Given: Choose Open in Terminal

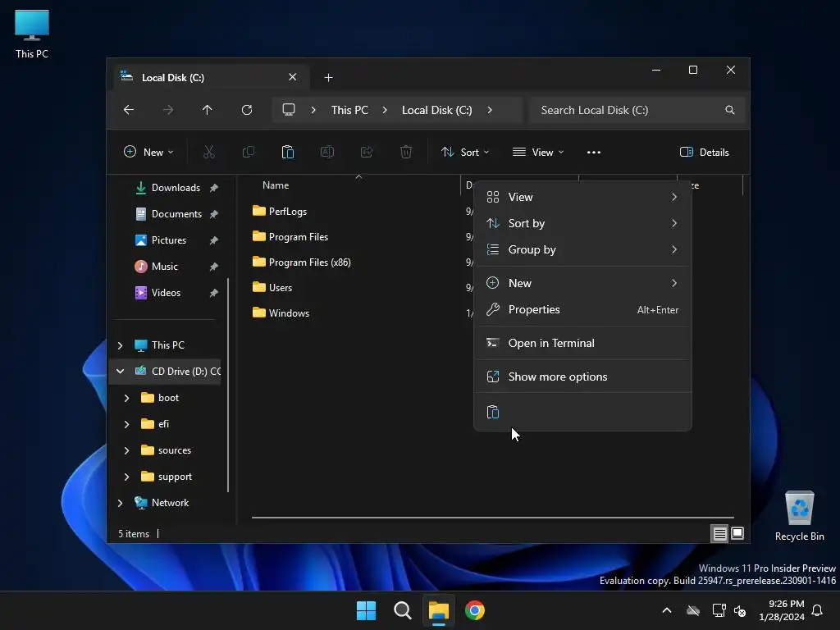Looking at the screenshot, I should (x=582, y=343).
